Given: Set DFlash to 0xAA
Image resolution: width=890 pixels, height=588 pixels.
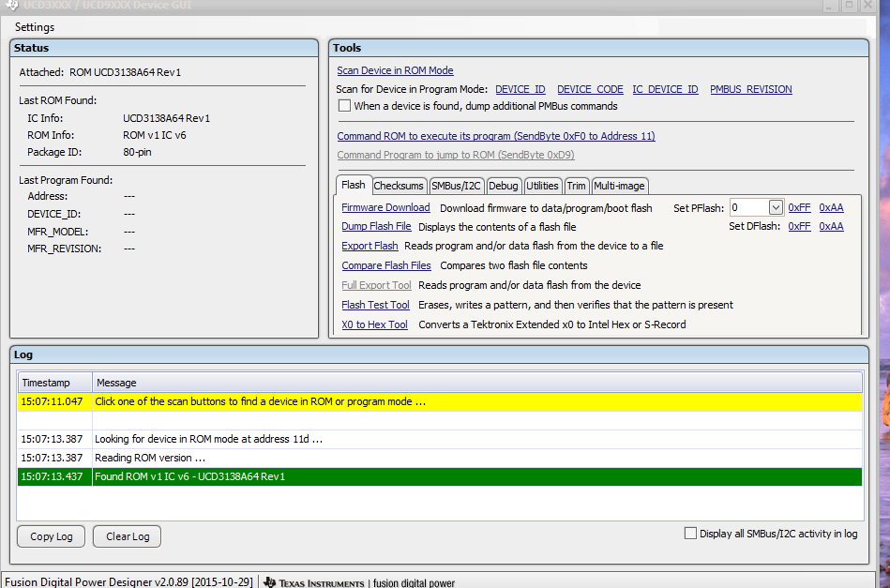Looking at the screenshot, I should [x=831, y=226].
